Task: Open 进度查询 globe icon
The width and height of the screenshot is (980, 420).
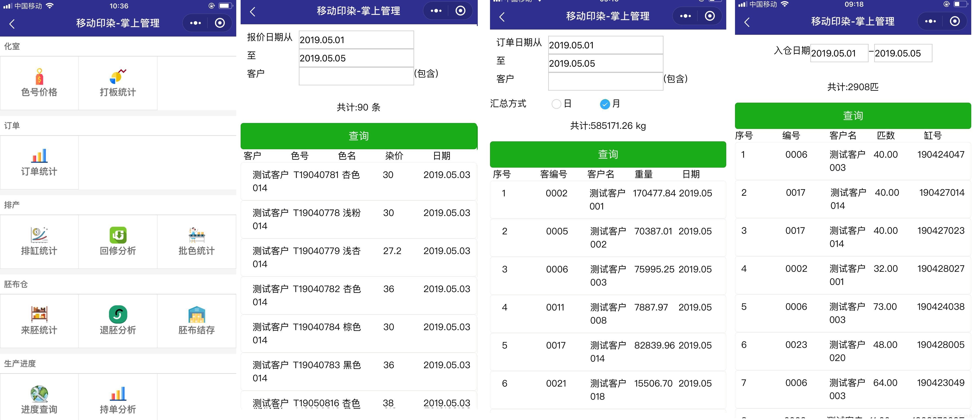Action: coord(39,394)
